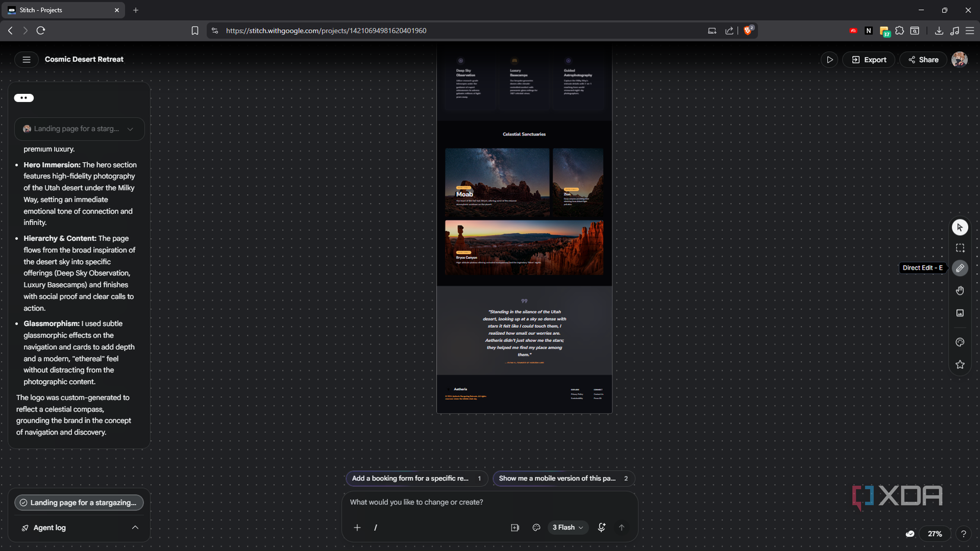Share the project

923,59
